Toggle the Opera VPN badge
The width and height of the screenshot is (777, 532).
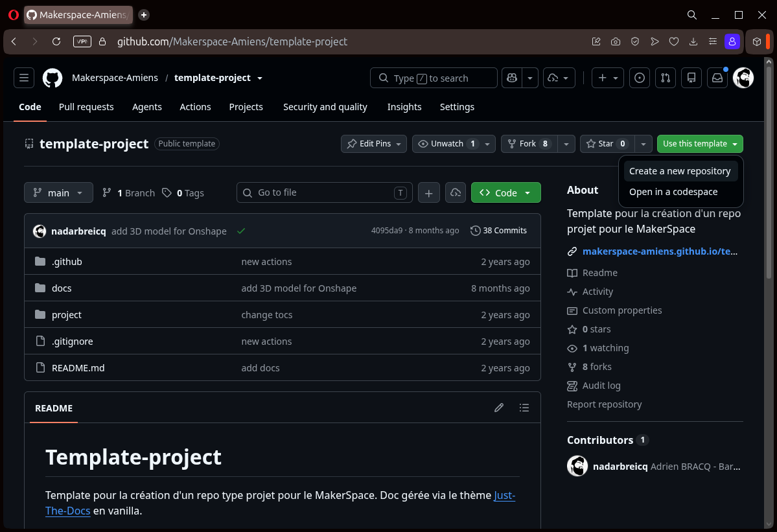tap(82, 41)
